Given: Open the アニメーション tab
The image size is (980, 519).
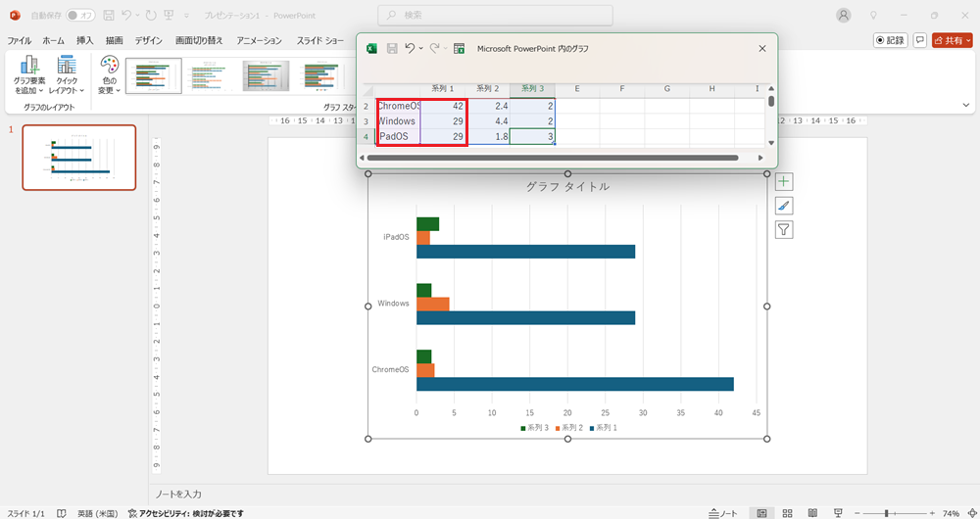Looking at the screenshot, I should coord(259,40).
